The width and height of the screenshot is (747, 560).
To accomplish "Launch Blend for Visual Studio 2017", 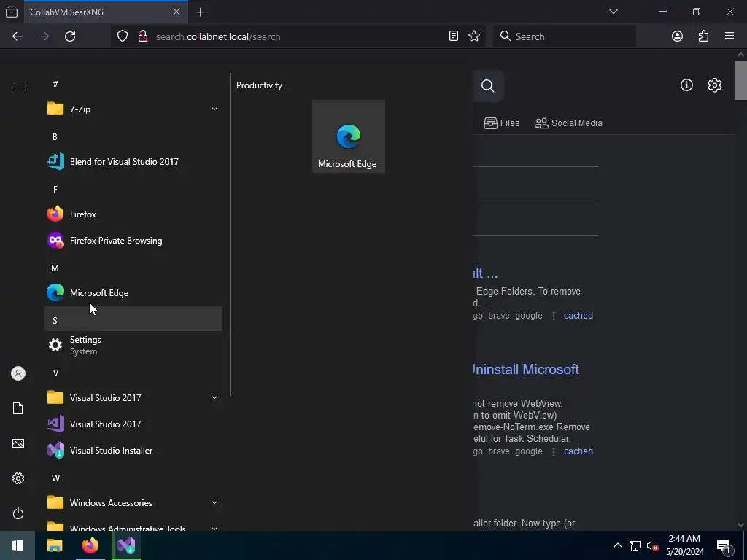I will pyautogui.click(x=133, y=161).
